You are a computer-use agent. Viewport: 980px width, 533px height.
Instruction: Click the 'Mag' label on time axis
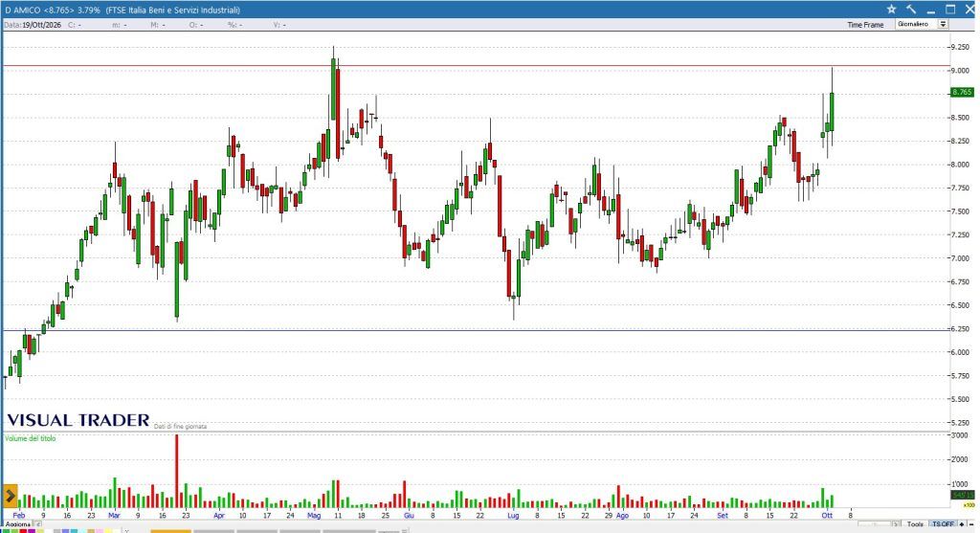click(314, 516)
